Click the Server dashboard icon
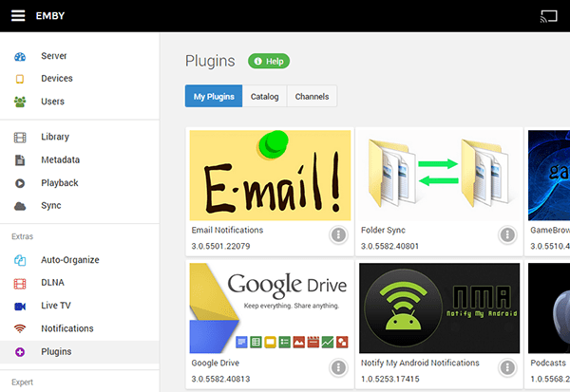This screenshot has height=392, width=570. 20,56
